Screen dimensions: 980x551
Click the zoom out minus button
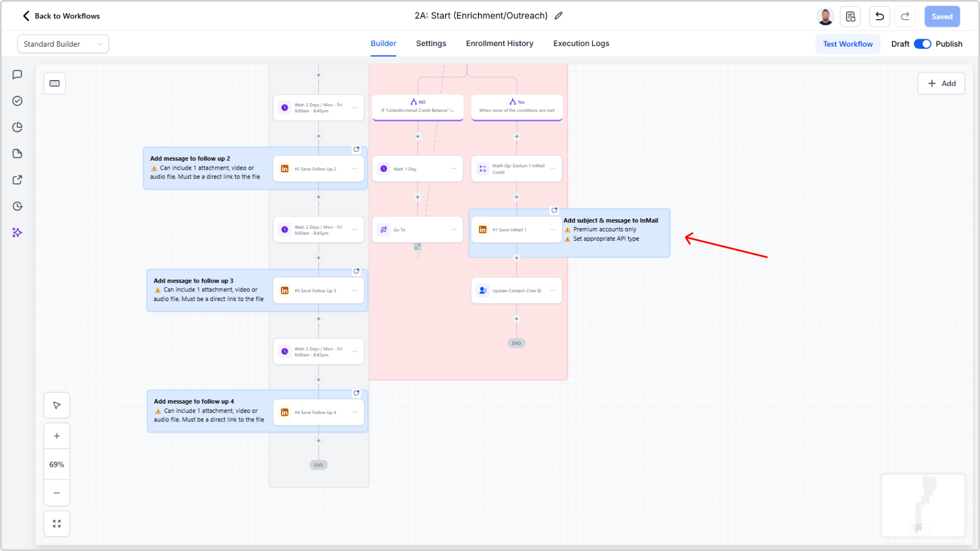click(57, 493)
